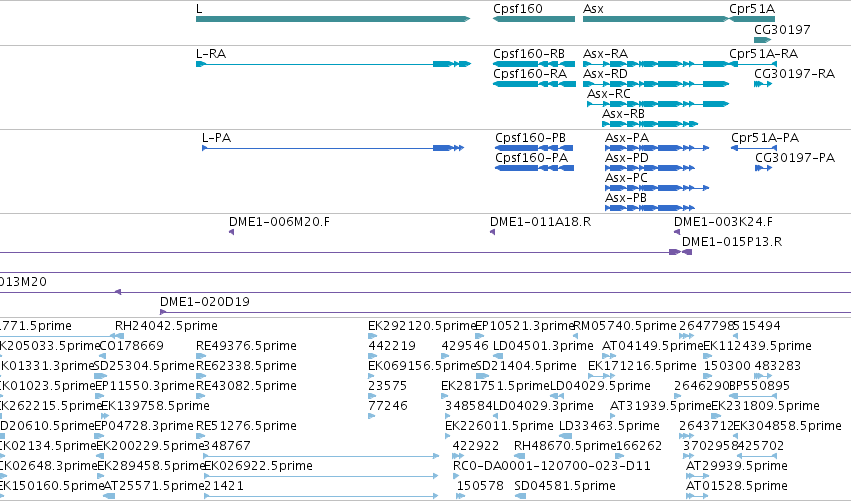The image size is (851, 501).
Task: Open EST 166262 label
Action: tap(639, 446)
